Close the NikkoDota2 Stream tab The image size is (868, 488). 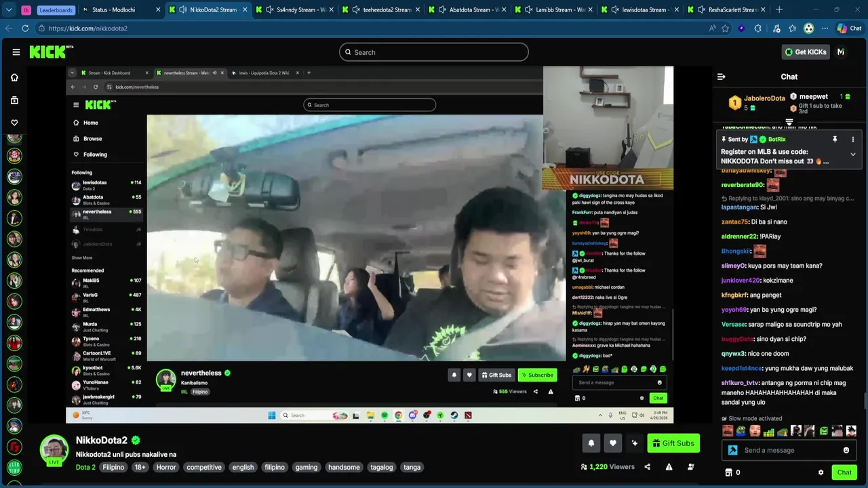tap(245, 9)
